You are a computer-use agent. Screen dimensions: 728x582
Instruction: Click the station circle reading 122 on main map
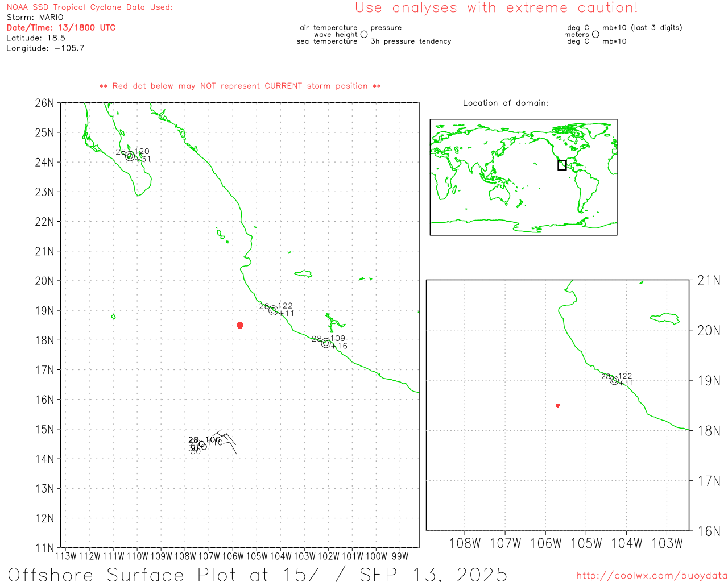[x=274, y=310]
